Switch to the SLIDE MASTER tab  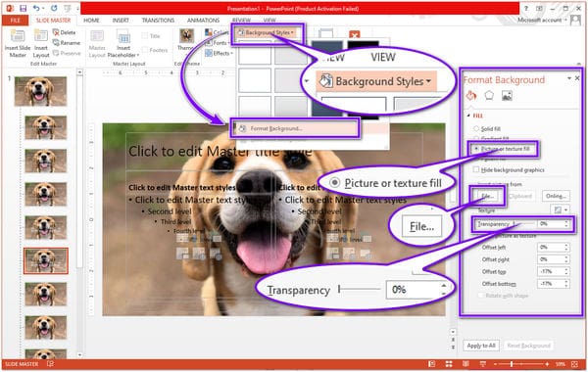click(x=53, y=21)
